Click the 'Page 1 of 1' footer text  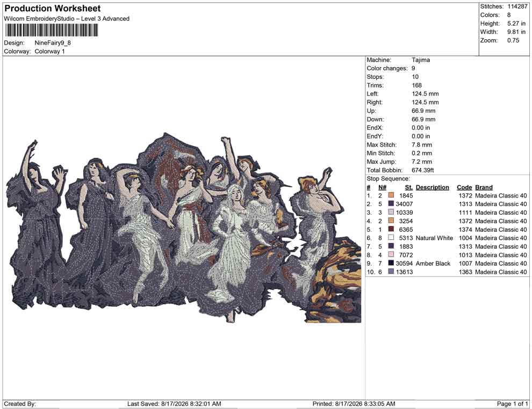pos(512,404)
